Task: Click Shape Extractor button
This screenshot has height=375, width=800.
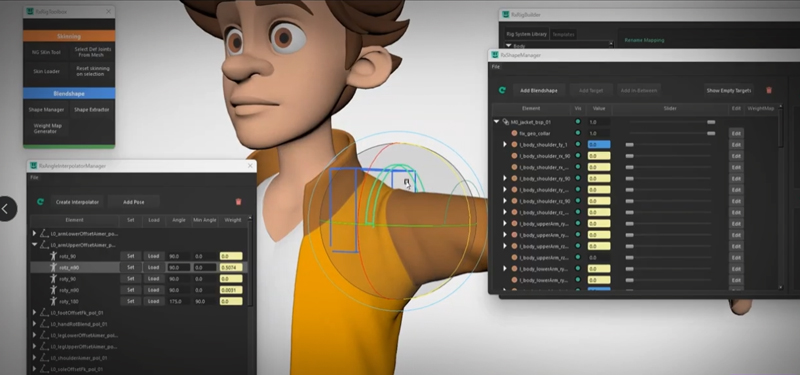Action: [x=91, y=109]
